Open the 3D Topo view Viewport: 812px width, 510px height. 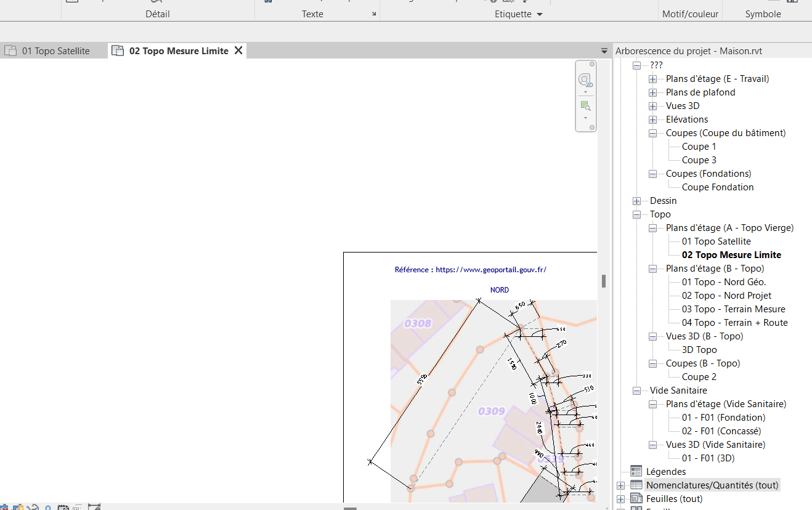pyautogui.click(x=699, y=350)
